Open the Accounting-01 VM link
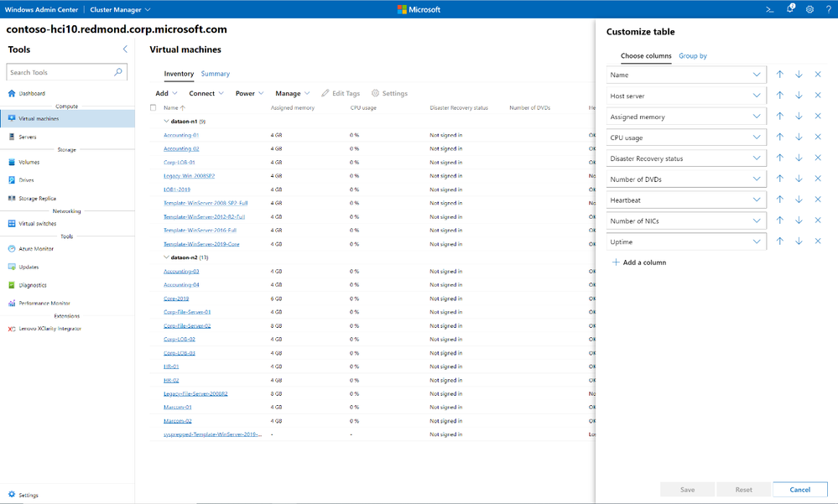 [181, 135]
